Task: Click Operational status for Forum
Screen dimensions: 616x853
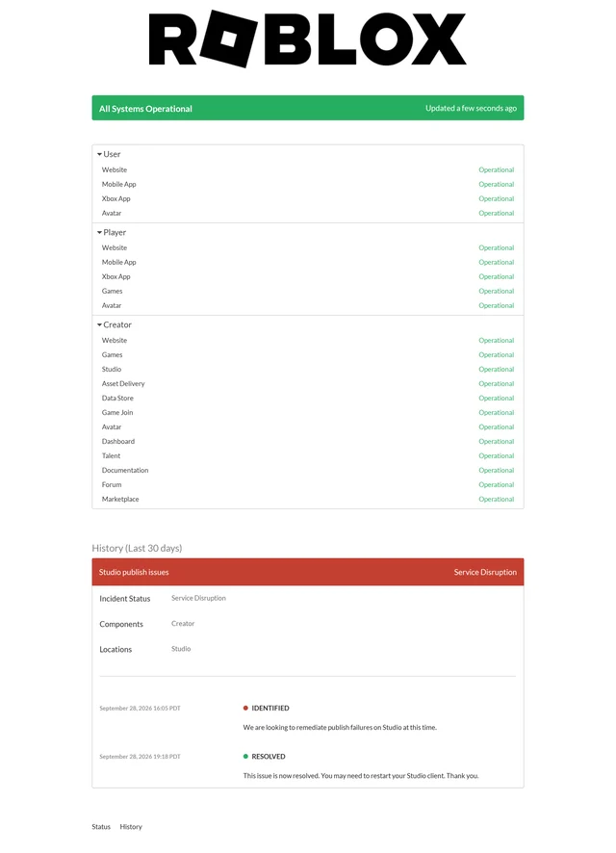Action: tap(497, 484)
